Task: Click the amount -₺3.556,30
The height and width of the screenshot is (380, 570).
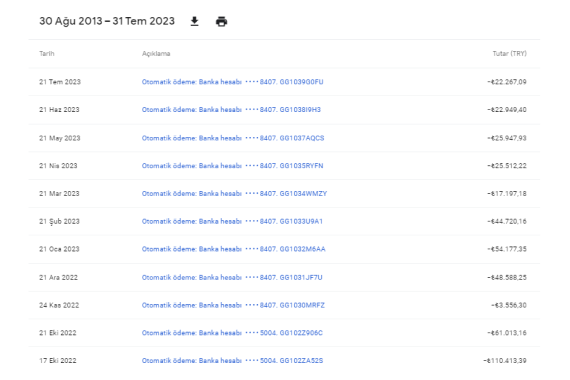Action: pyautogui.click(x=509, y=305)
